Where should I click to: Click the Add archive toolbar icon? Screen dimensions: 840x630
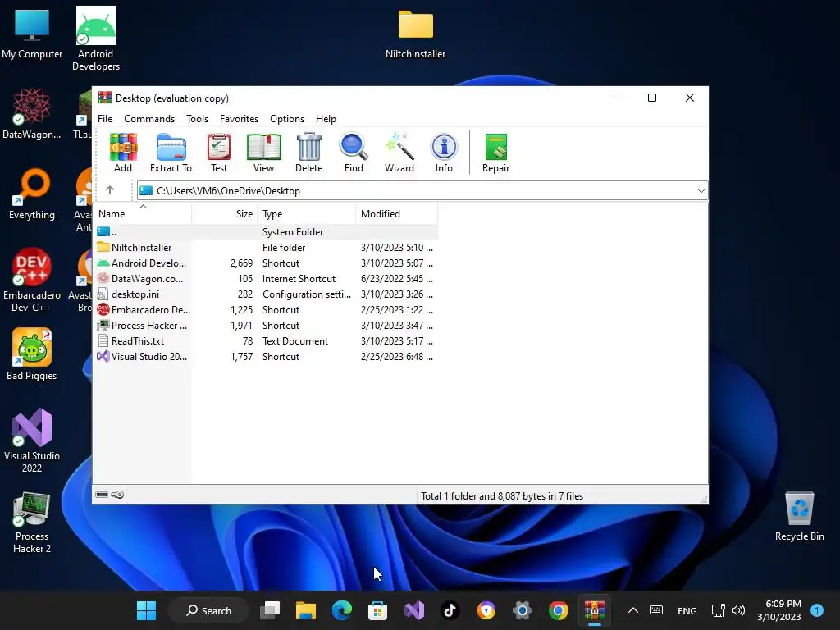[x=123, y=153]
